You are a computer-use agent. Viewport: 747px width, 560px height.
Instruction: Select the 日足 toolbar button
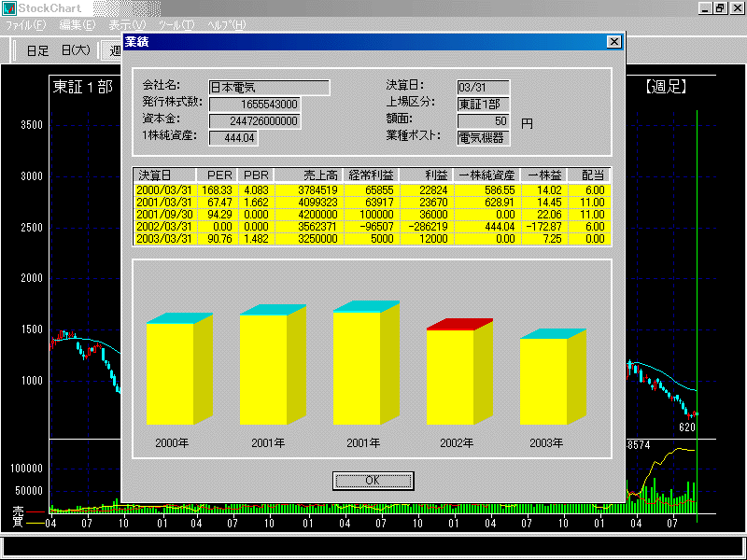37,50
